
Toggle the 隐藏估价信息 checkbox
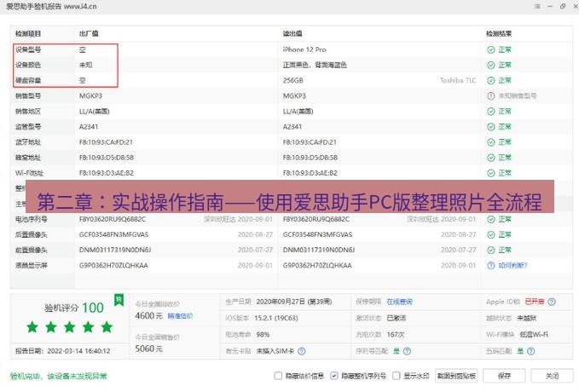coord(278,376)
